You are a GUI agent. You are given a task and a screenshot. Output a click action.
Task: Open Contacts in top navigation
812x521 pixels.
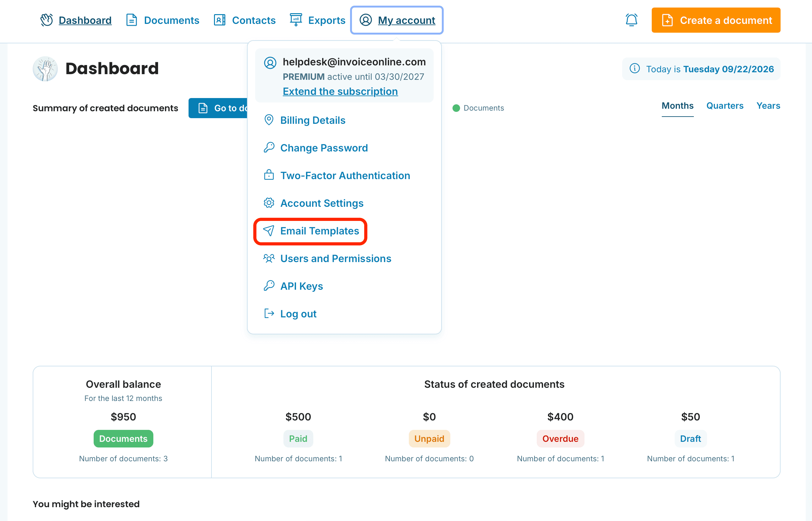point(244,20)
